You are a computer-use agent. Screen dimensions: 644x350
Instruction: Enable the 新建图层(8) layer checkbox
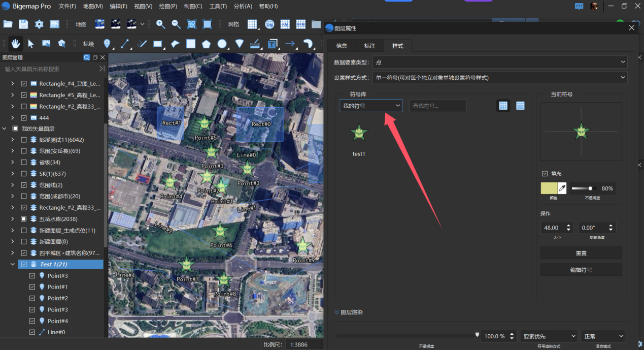point(24,241)
